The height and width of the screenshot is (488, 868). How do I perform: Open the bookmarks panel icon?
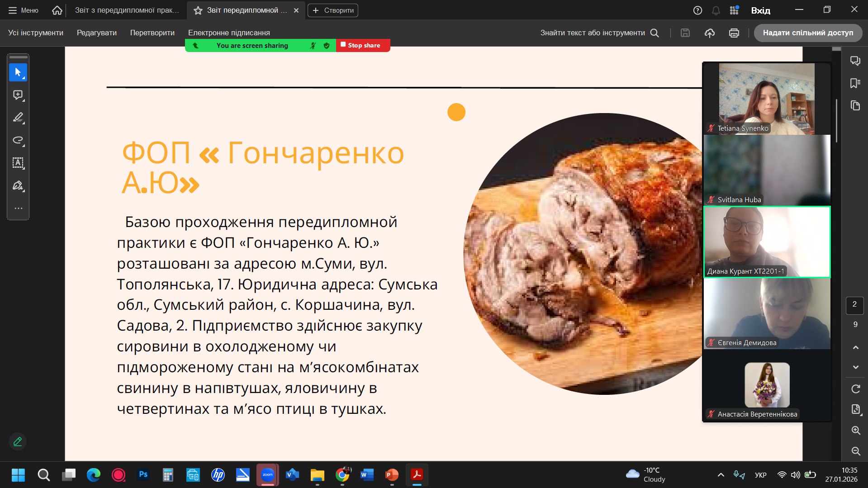(x=855, y=83)
